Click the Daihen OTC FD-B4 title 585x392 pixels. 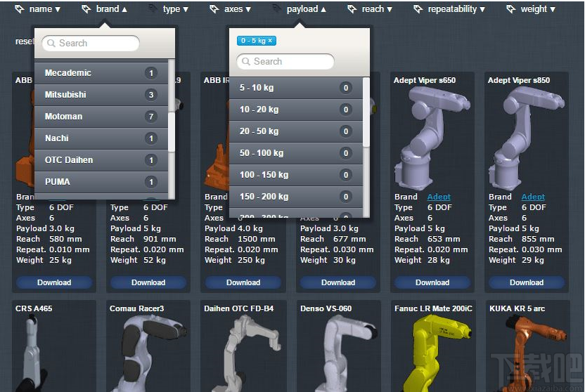pos(239,308)
